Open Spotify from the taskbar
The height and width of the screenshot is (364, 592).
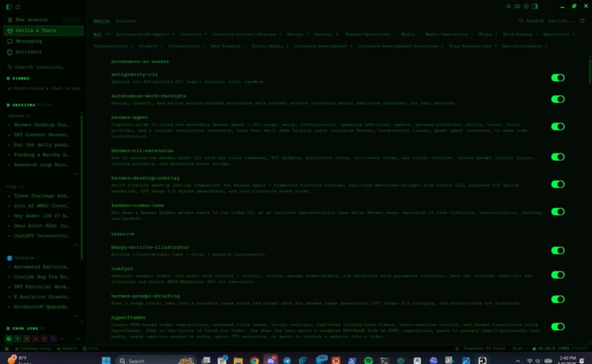pos(368,360)
